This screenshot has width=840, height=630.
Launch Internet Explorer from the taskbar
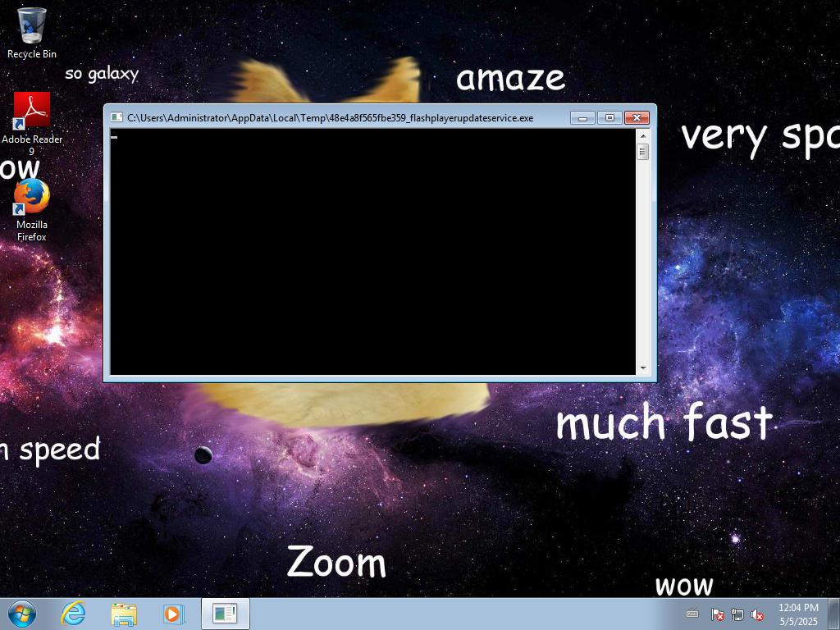tap(74, 614)
